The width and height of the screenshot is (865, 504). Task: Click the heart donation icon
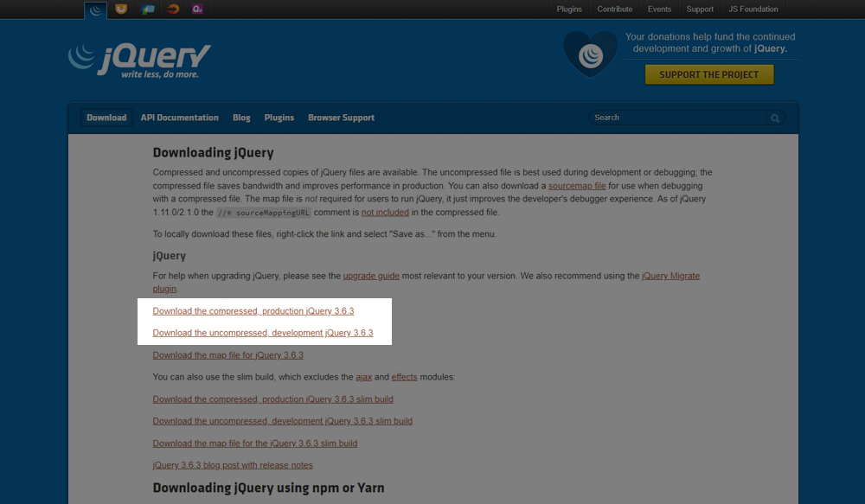coord(590,54)
